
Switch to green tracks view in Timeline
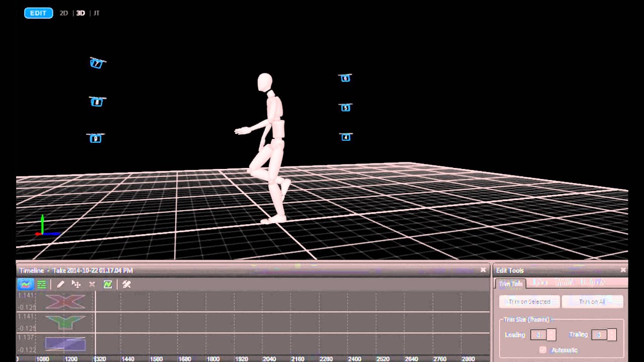click(42, 285)
